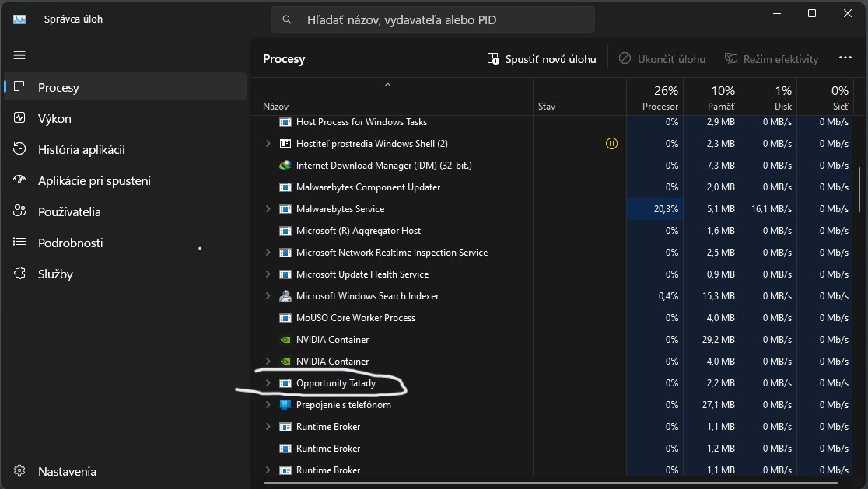Click the search magnifier icon
868x489 pixels.
[x=287, y=19]
